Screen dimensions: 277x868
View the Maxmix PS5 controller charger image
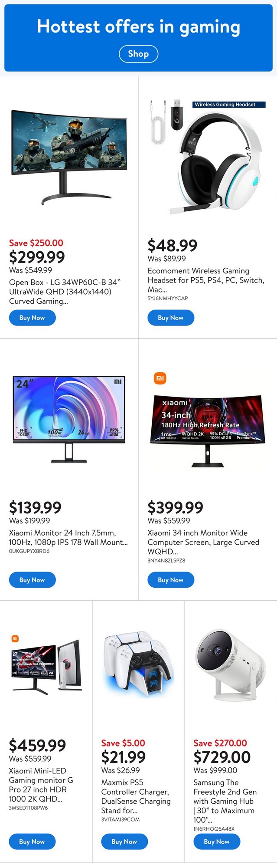[x=138, y=663]
